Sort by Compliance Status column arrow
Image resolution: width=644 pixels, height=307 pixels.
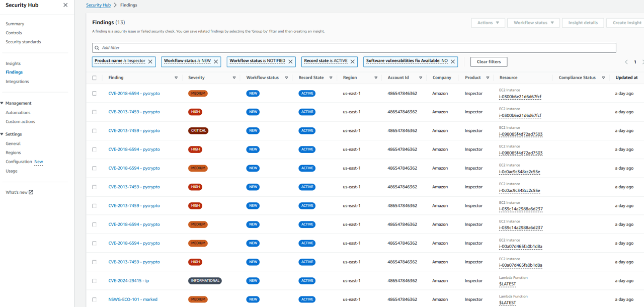(603, 78)
